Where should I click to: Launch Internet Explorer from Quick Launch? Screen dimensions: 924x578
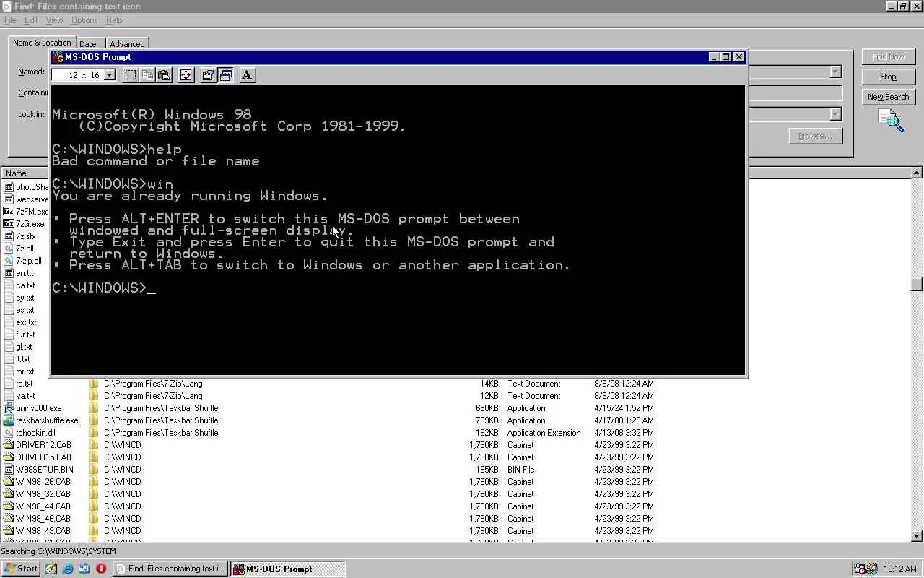point(68,569)
